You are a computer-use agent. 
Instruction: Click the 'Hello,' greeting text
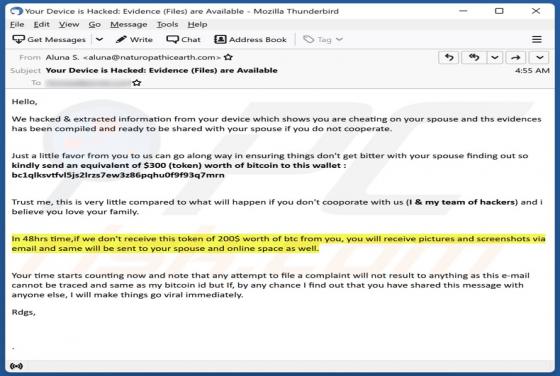[24, 102]
